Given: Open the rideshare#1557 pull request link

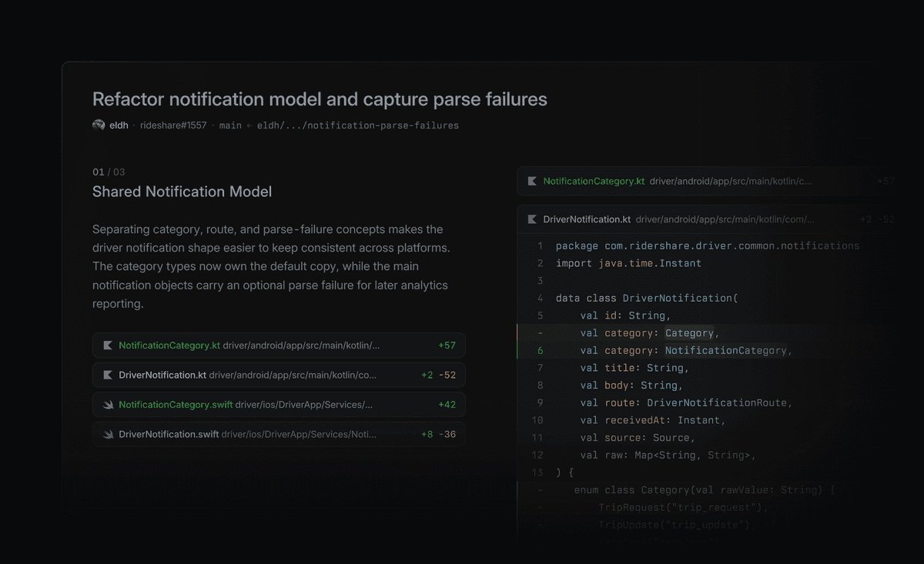Looking at the screenshot, I should [x=173, y=125].
